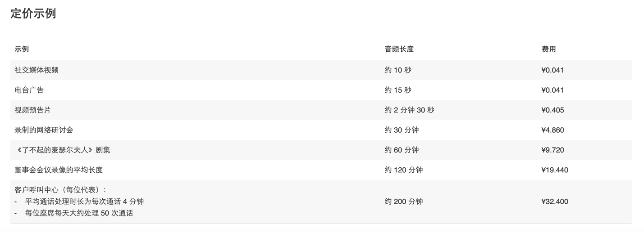This screenshot has width=644, height=233.
Task: Click the ¥4.860 cost value
Action: 553,130
